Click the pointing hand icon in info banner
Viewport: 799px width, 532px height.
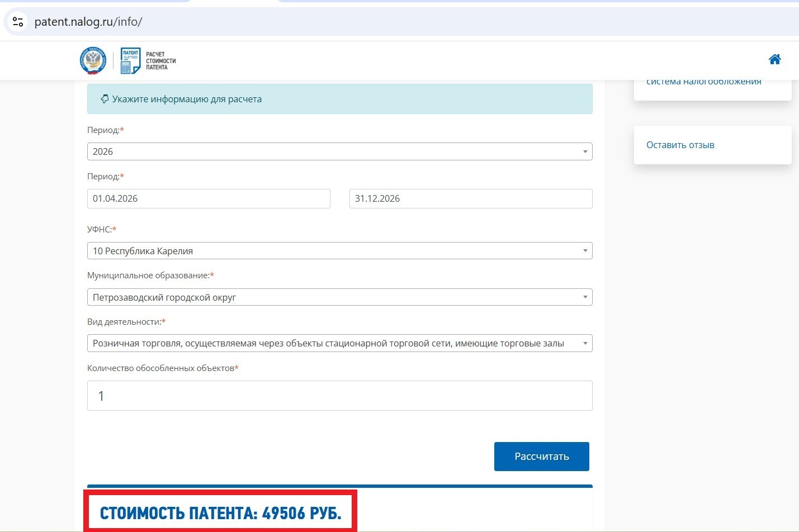pyautogui.click(x=104, y=99)
